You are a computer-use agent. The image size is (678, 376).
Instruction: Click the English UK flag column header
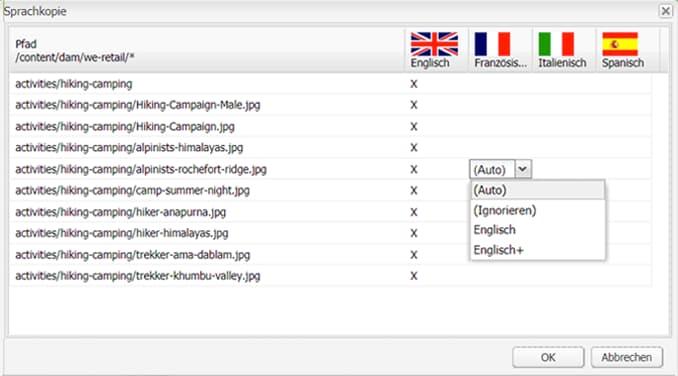click(437, 50)
